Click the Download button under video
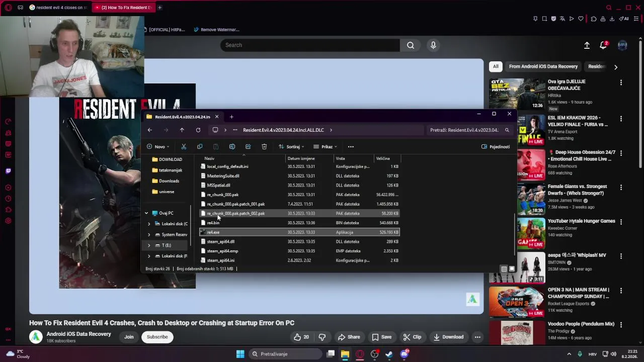 coord(448,337)
